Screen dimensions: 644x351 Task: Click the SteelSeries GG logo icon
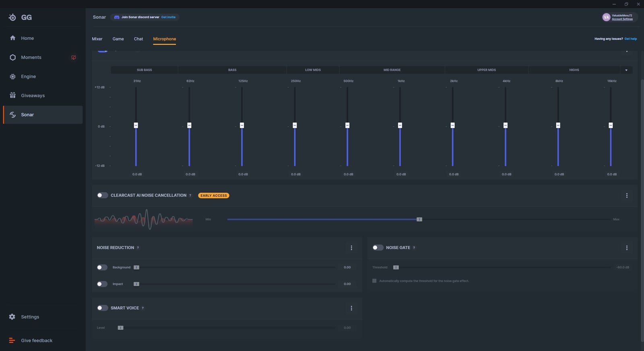coord(12,17)
